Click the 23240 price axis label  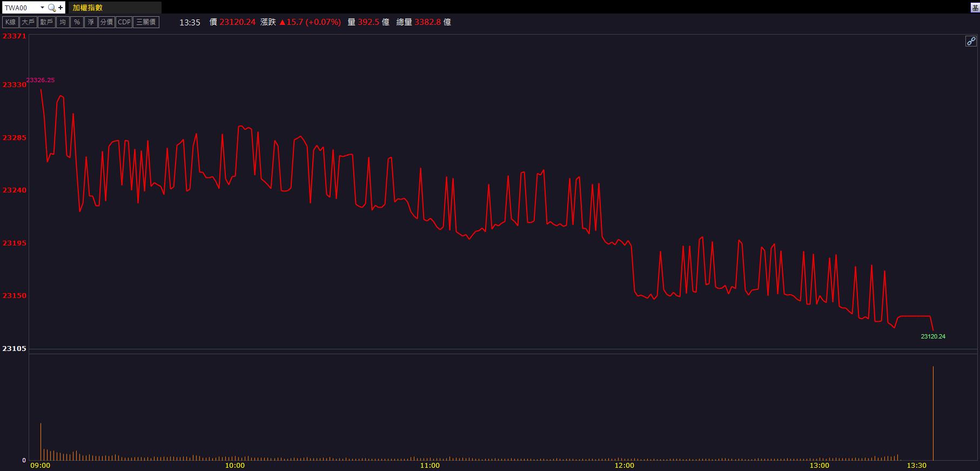(15, 190)
